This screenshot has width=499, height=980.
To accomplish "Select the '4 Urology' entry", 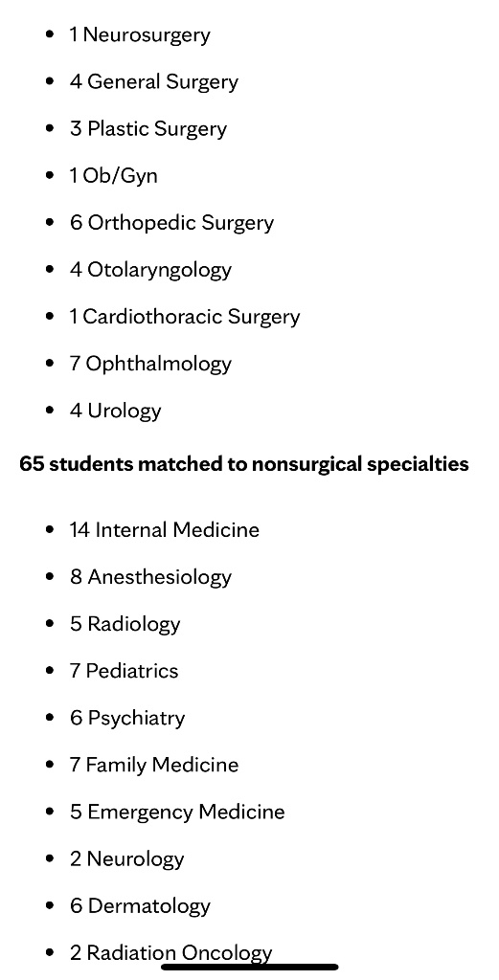I will point(116,411).
